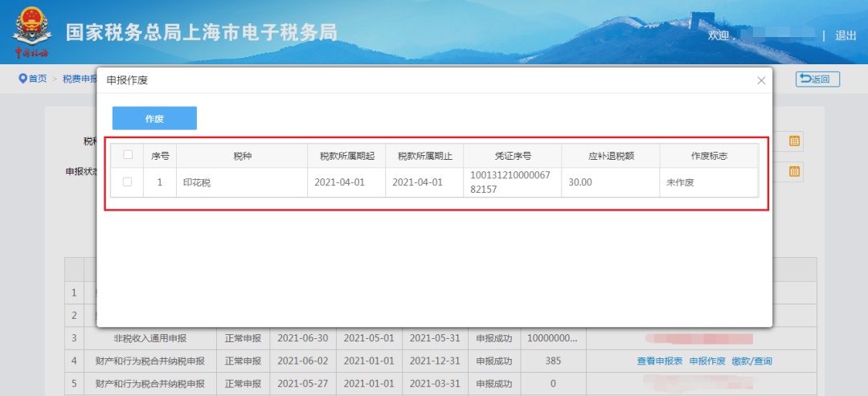
Task: Open 查看申报表 link in row 4
Action: (660, 361)
